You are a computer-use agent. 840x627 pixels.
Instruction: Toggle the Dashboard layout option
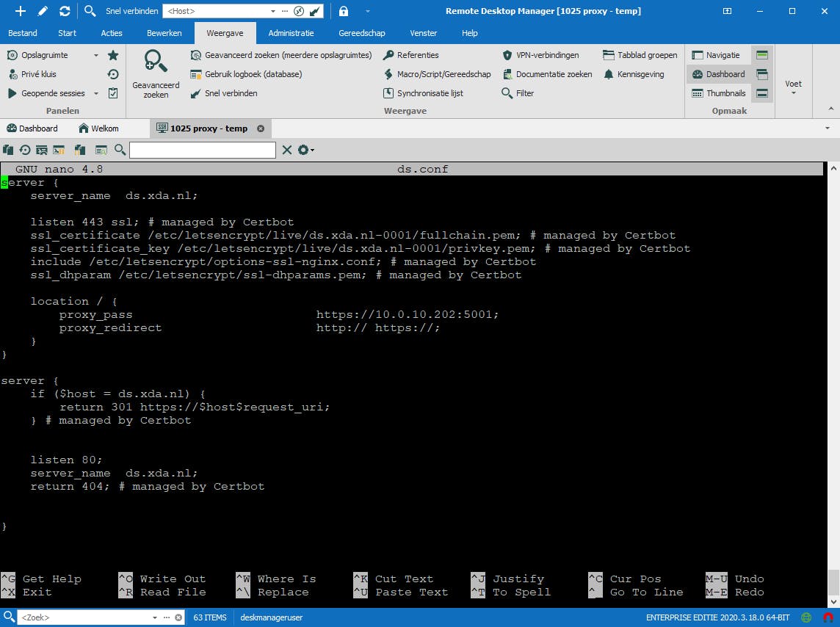(x=718, y=74)
